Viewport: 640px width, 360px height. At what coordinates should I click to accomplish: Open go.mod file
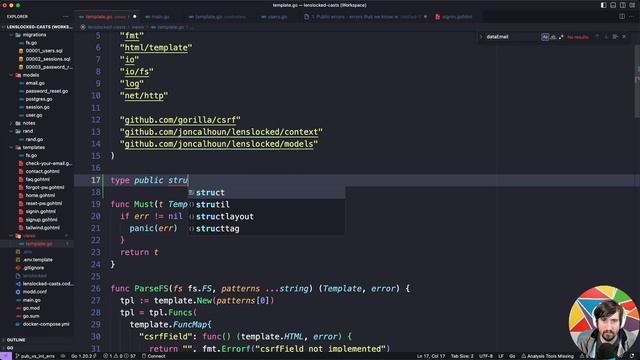31,308
